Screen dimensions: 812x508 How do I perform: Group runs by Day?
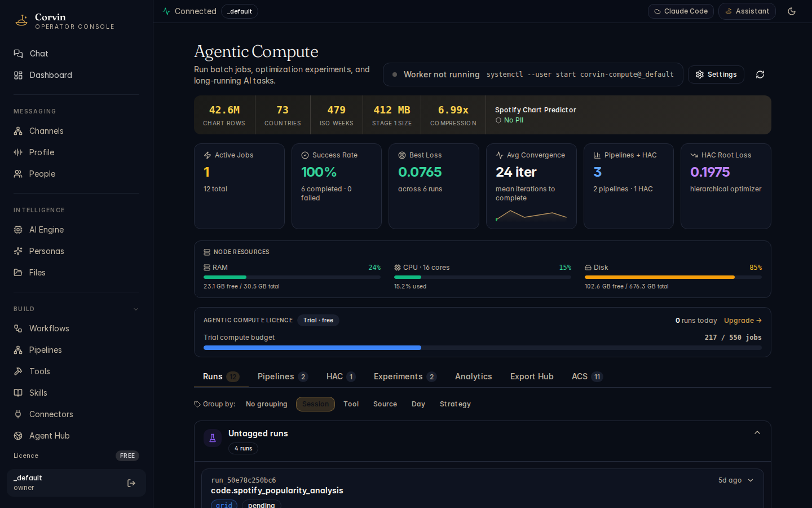click(418, 404)
